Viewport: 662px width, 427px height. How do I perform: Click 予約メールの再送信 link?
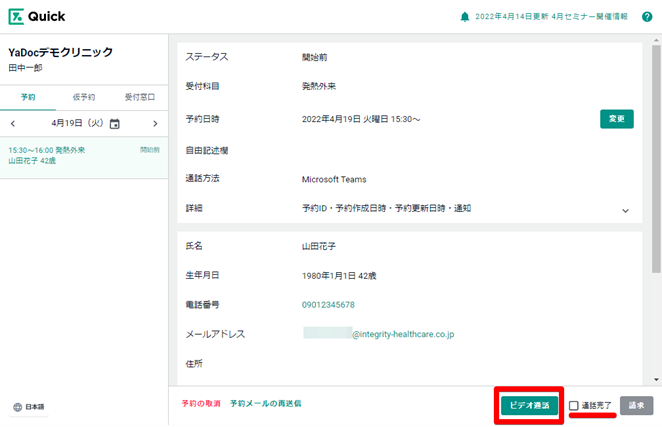click(x=265, y=404)
